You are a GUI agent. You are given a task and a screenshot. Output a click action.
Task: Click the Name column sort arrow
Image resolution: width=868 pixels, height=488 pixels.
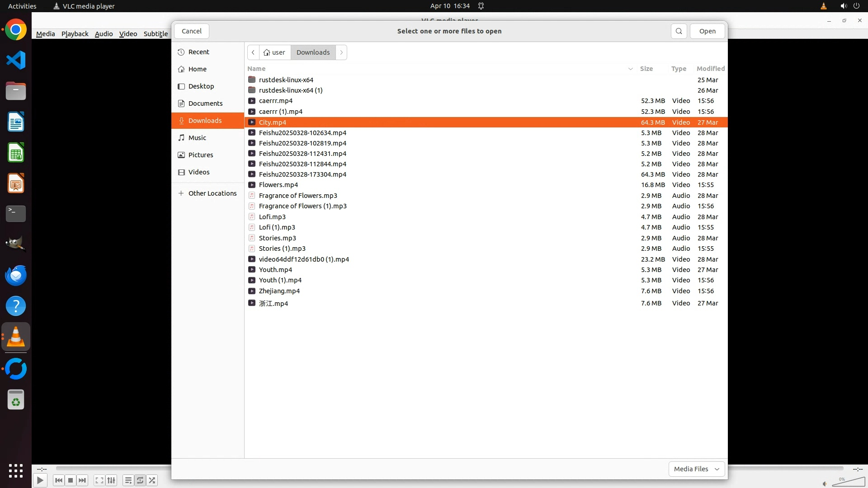(630, 69)
